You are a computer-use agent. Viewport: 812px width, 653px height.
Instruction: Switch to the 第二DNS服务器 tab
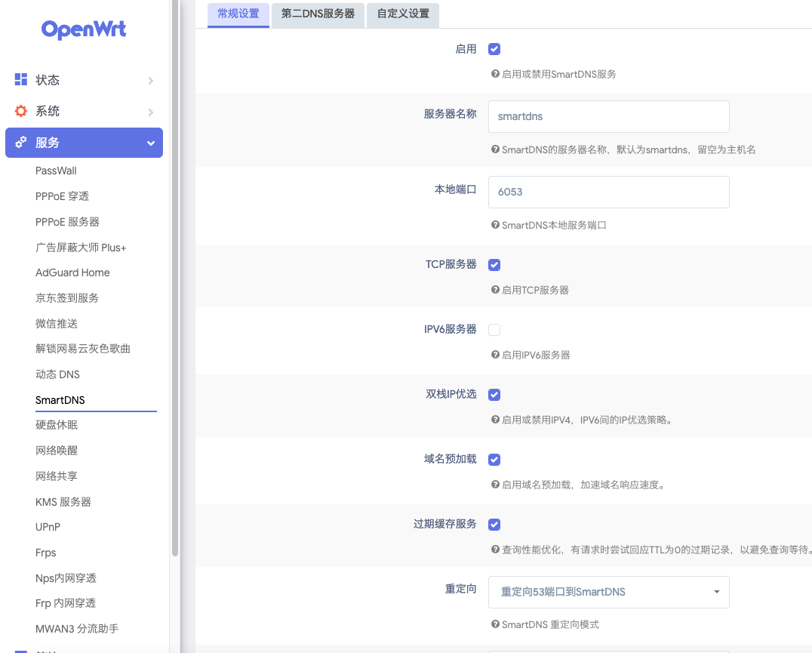coord(318,14)
